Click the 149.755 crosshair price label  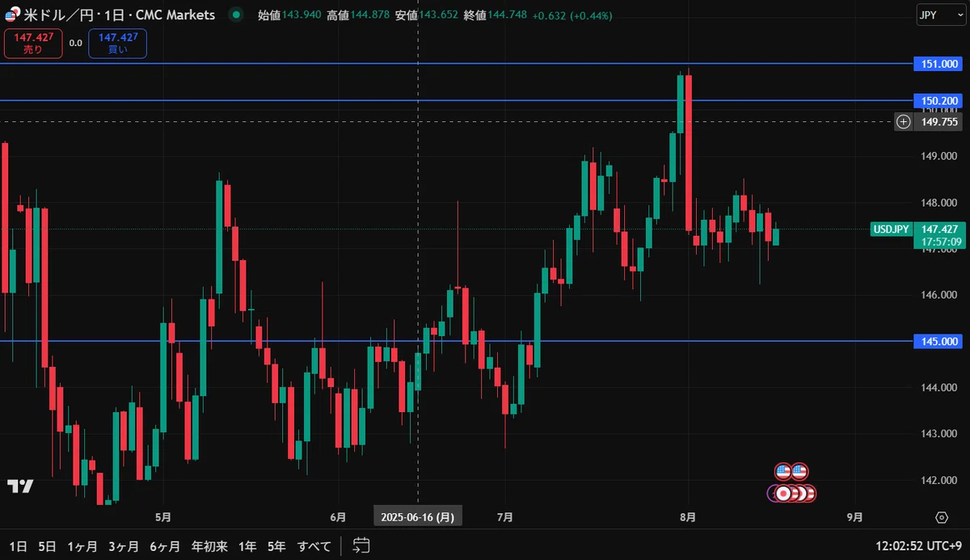pyautogui.click(x=939, y=122)
